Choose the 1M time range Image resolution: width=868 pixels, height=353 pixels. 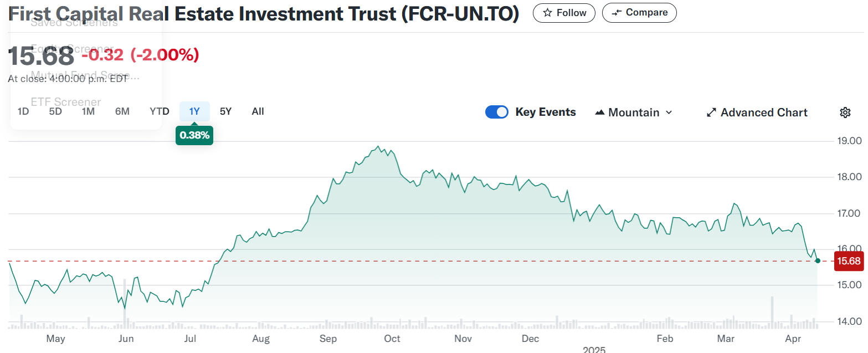pyautogui.click(x=88, y=111)
